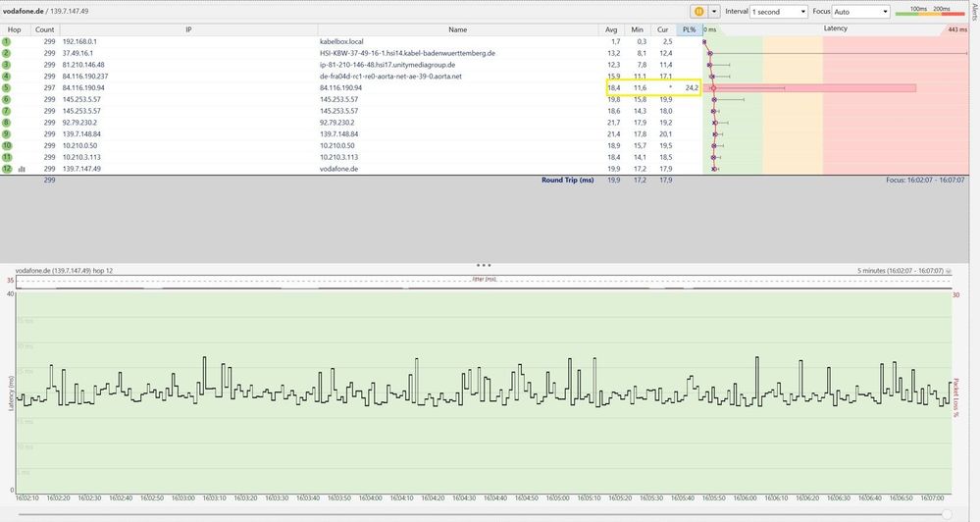The width and height of the screenshot is (980, 522).
Task: Open the Interval dropdown showing 1 second
Action: pyautogui.click(x=779, y=11)
